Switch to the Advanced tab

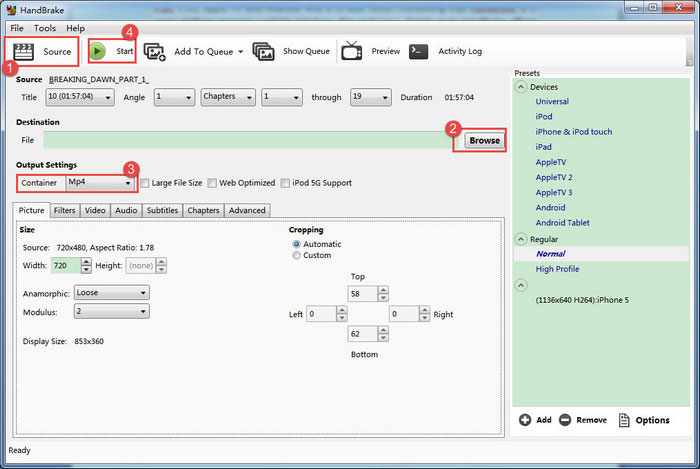pyautogui.click(x=247, y=210)
